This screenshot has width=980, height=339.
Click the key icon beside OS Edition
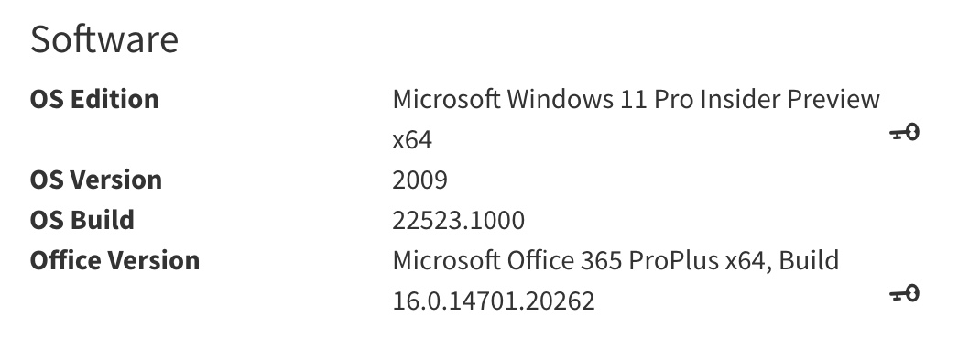[904, 133]
